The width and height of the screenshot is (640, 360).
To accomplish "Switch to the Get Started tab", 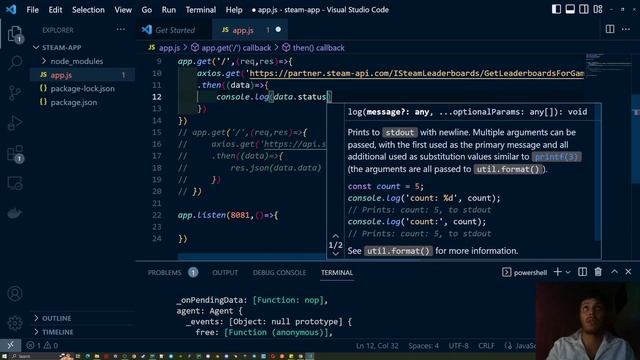I will click(174, 30).
